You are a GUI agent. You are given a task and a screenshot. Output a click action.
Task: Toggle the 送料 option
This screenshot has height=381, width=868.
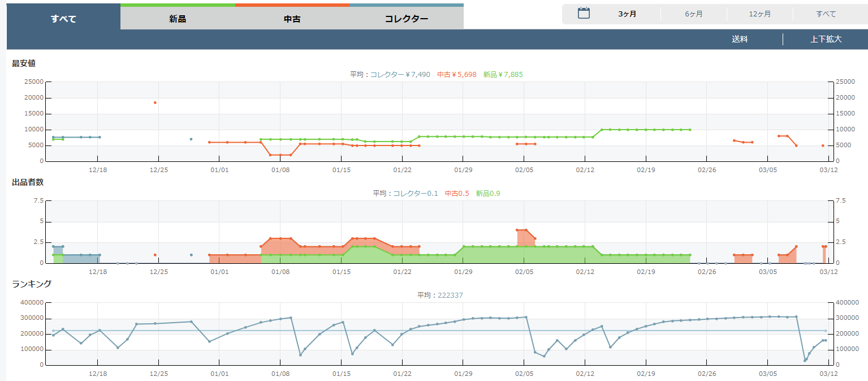[740, 39]
